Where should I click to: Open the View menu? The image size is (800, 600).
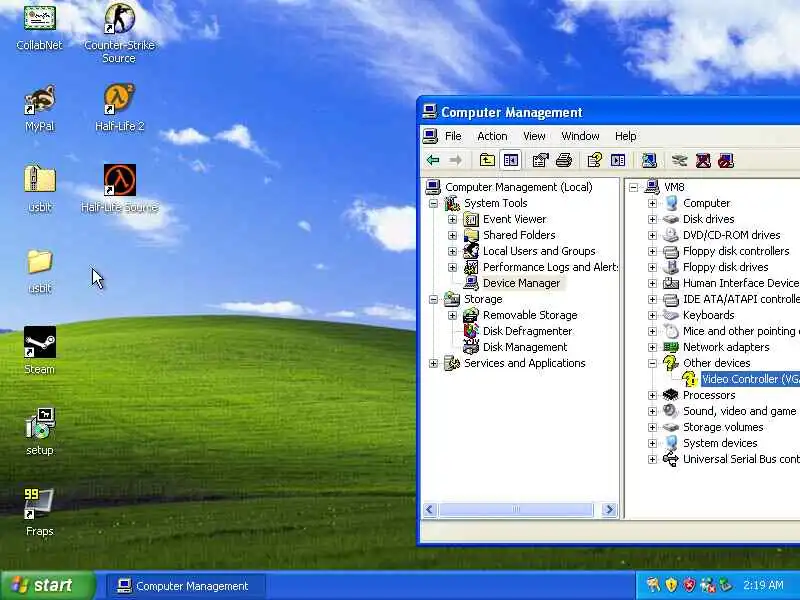tap(534, 136)
